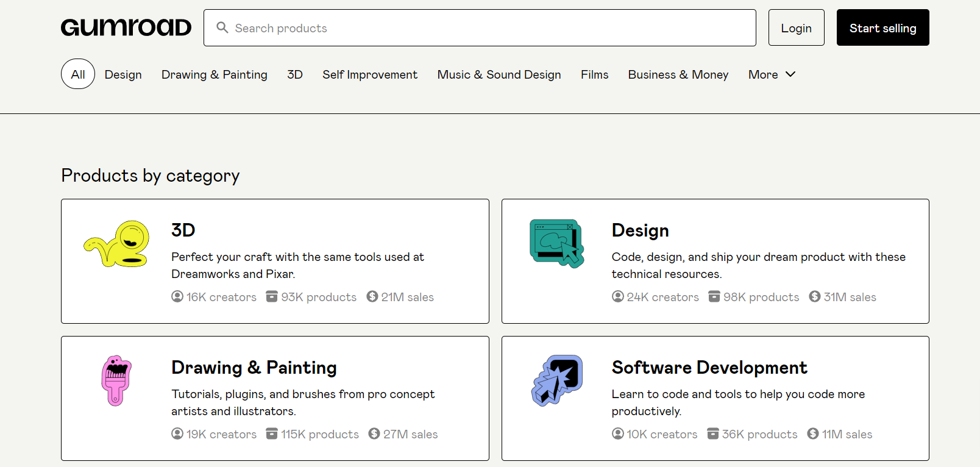The image size is (980, 467).
Task: Expand the More categories dropdown
Action: click(763, 74)
